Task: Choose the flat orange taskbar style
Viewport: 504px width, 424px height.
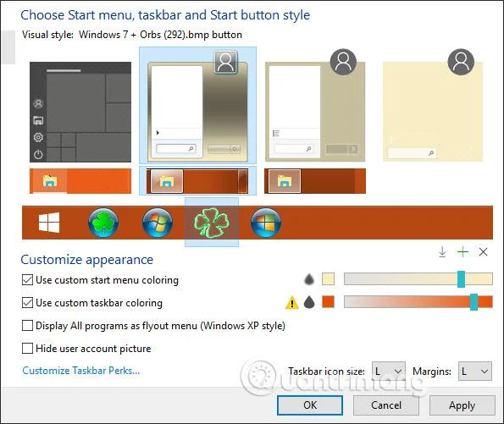Action: pyautogui.click(x=80, y=181)
